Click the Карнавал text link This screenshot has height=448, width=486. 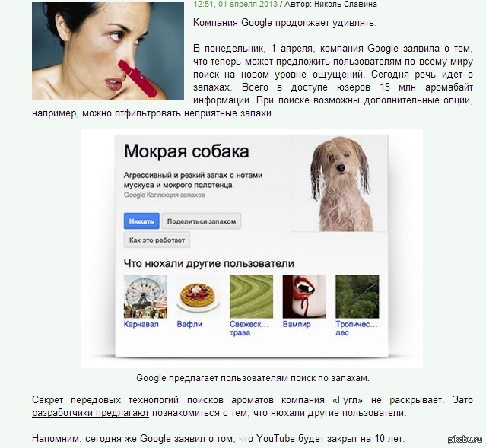tap(141, 324)
